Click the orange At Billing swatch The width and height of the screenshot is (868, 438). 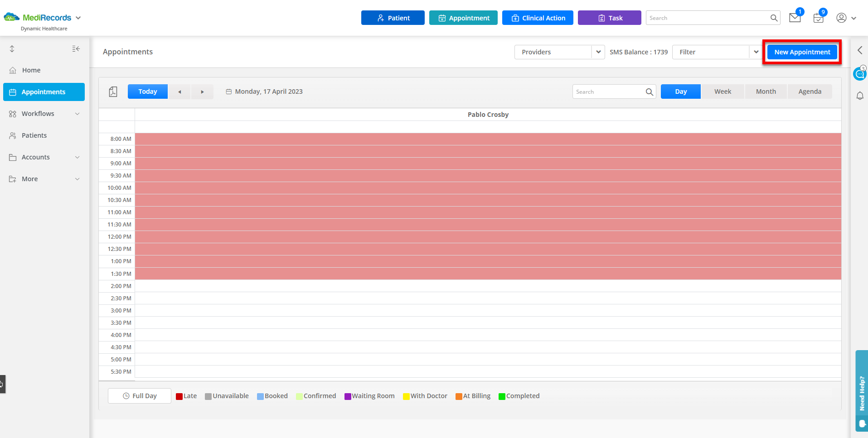[x=459, y=396]
